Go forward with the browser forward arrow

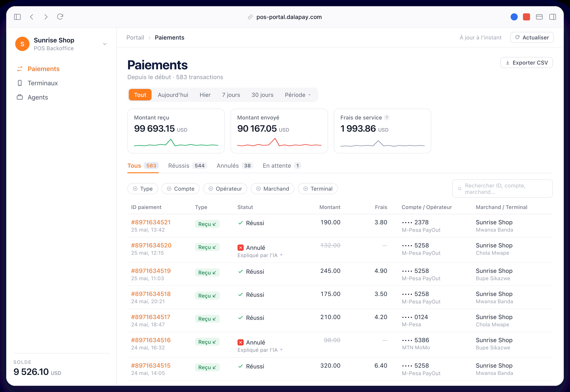coord(46,17)
